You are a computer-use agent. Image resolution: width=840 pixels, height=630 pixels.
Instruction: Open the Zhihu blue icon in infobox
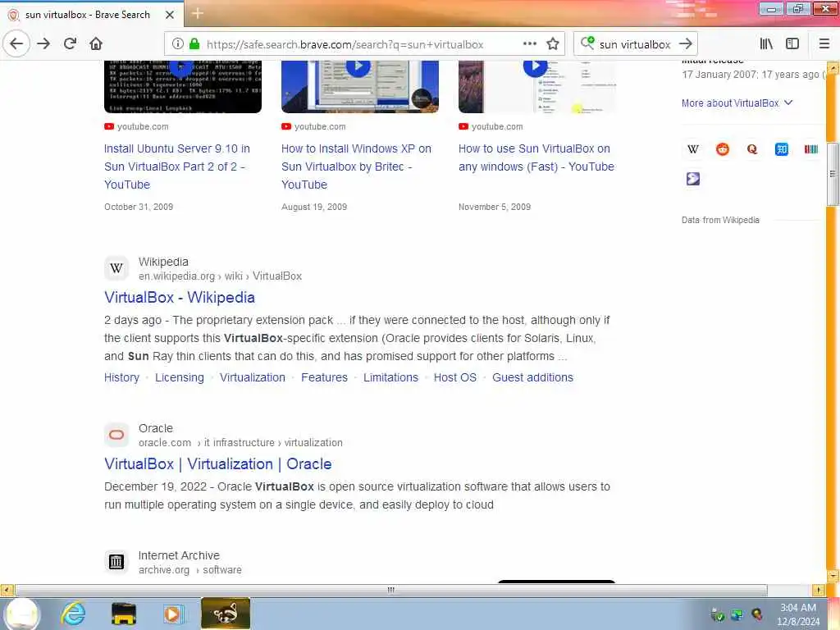pos(782,149)
